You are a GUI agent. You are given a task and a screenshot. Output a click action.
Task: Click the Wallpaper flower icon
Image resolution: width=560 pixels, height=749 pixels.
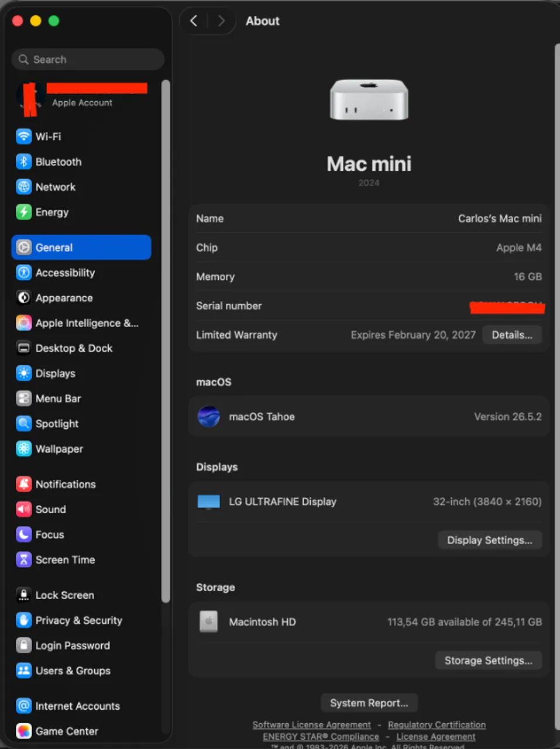23,449
